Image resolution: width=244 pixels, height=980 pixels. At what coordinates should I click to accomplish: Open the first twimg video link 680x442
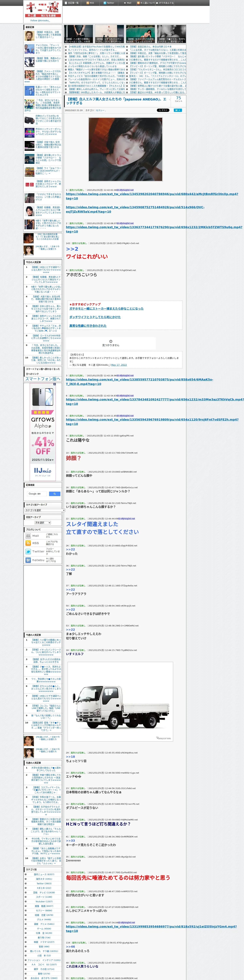[152, 196]
